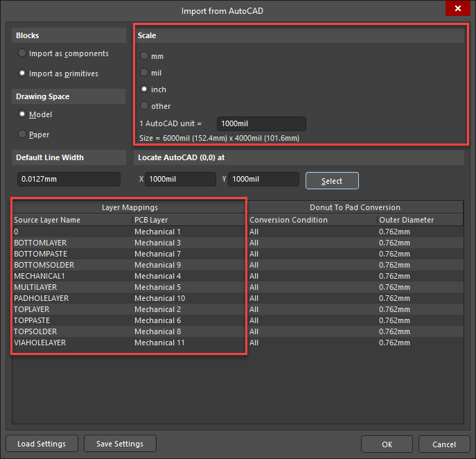
Task: Click conversion condition All for TOPLAYER
Action: [312, 309]
